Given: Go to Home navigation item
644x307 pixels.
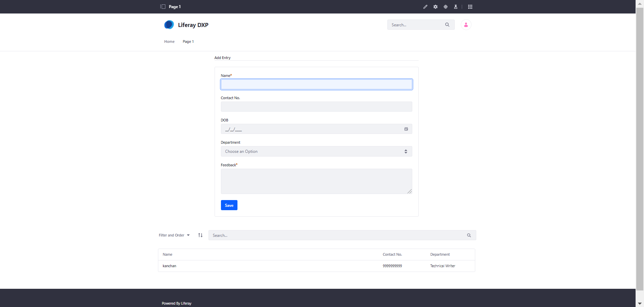Looking at the screenshot, I should (169, 41).
